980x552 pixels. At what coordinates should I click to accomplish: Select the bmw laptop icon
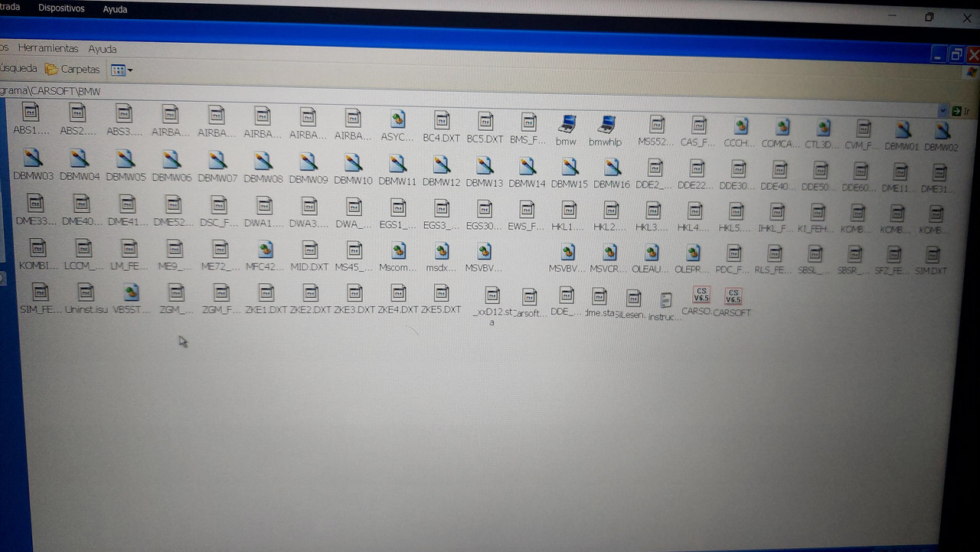click(x=567, y=123)
